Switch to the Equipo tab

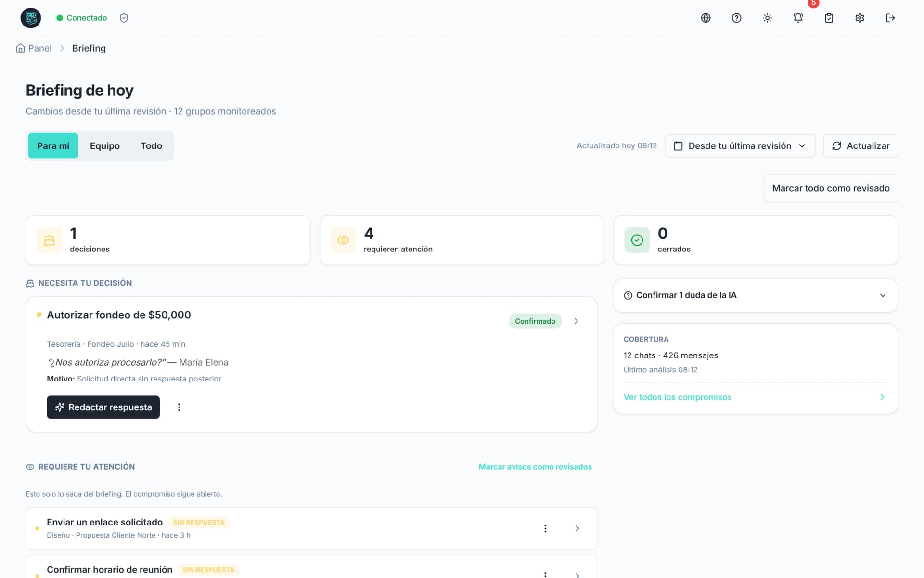104,146
